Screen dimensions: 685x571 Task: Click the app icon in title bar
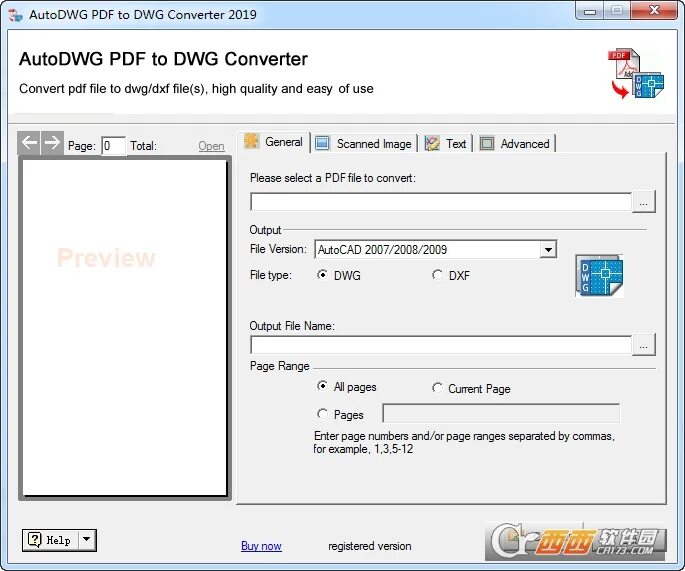click(x=15, y=15)
